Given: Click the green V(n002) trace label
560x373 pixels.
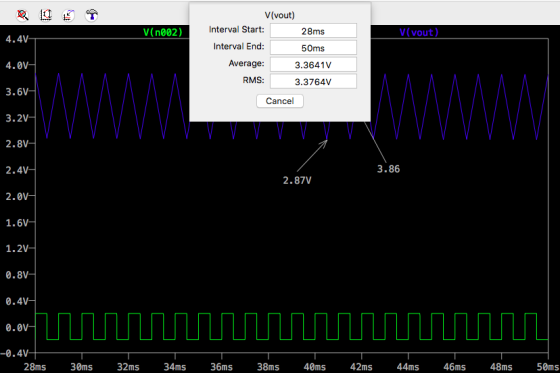Looking at the screenshot, I should click(x=163, y=33).
